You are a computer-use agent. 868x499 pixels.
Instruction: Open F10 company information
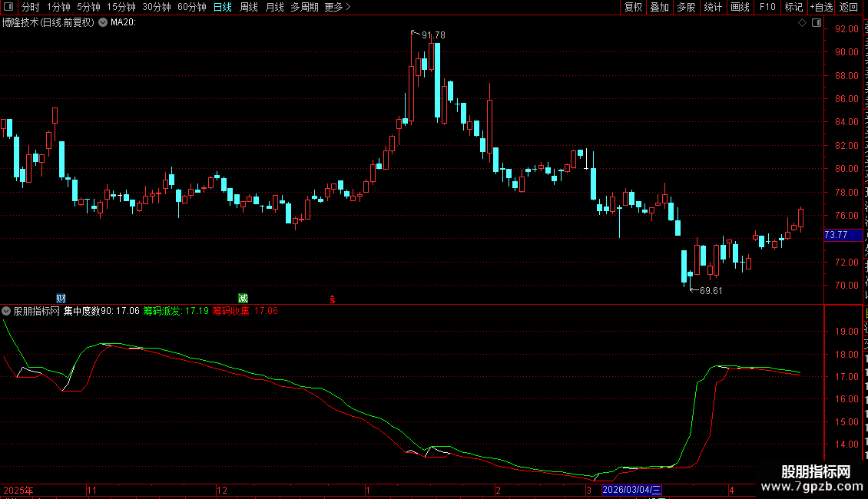(x=767, y=7)
